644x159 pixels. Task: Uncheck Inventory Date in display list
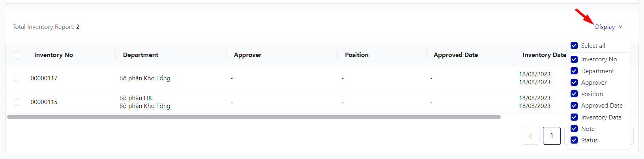click(x=574, y=117)
